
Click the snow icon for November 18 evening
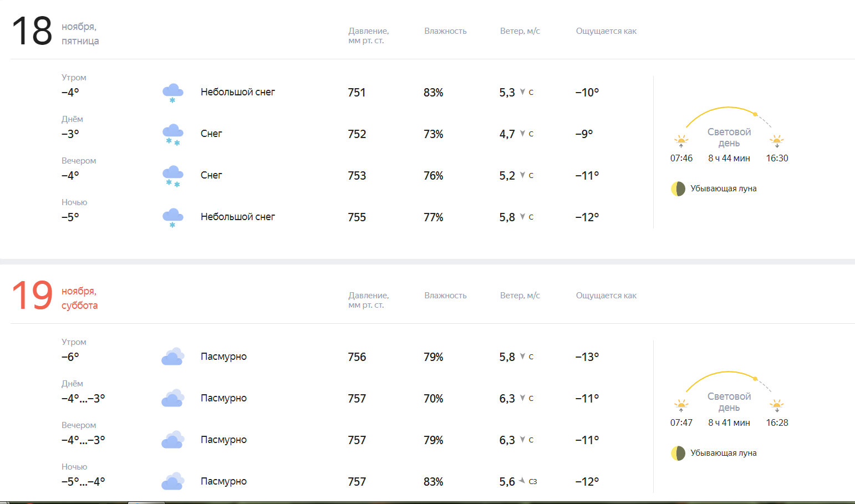click(x=172, y=175)
